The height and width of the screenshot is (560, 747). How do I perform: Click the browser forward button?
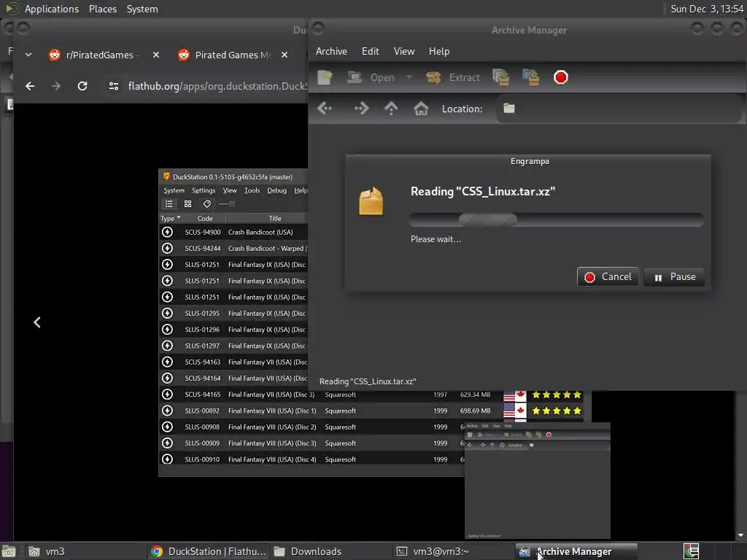point(55,86)
